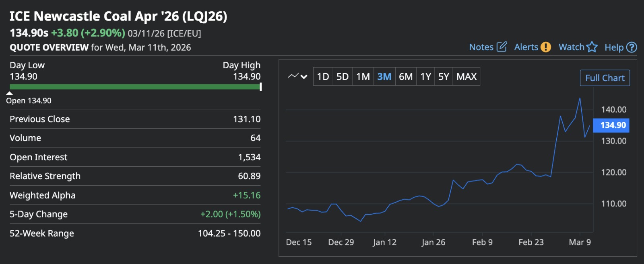The height and width of the screenshot is (264, 644).
Task: Switch chart to 5D range
Action: point(342,76)
